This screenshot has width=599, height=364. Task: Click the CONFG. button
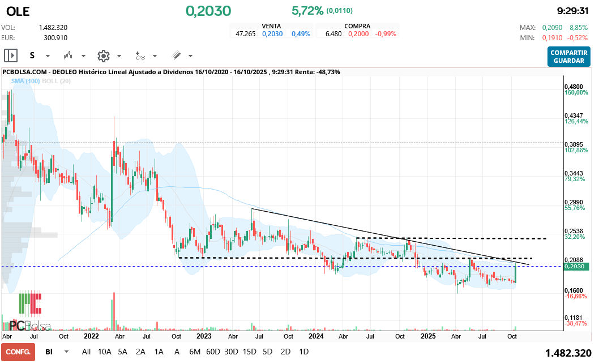click(x=18, y=352)
